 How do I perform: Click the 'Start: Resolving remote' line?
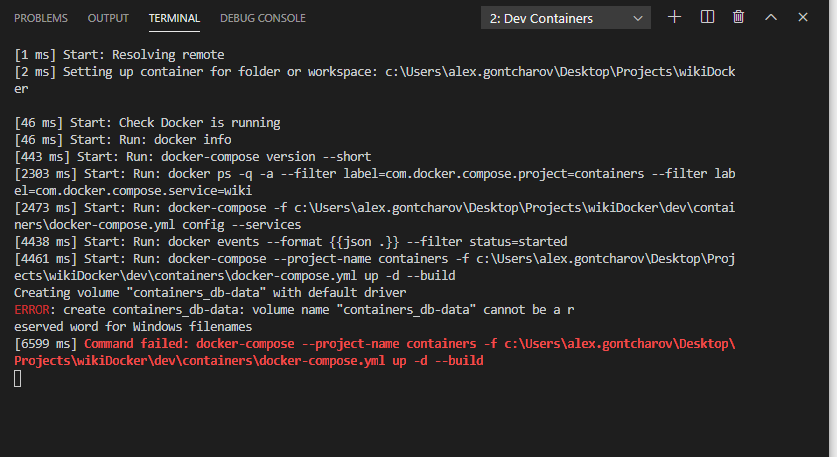point(119,55)
